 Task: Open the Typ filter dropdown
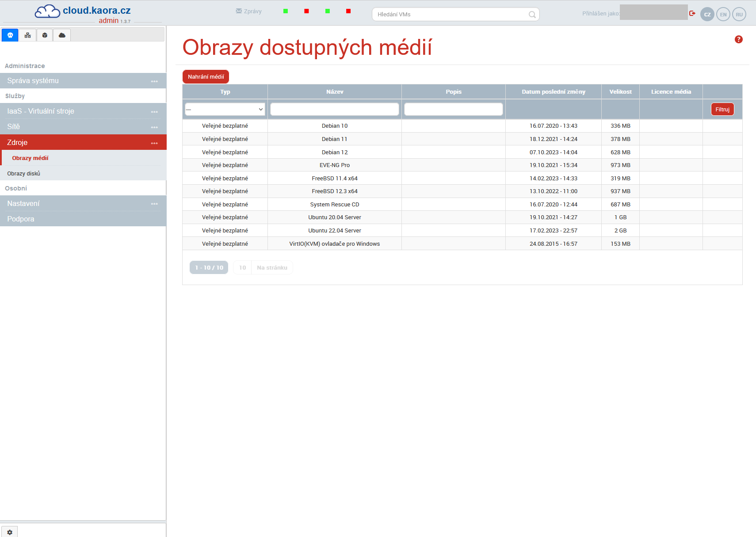(x=225, y=109)
